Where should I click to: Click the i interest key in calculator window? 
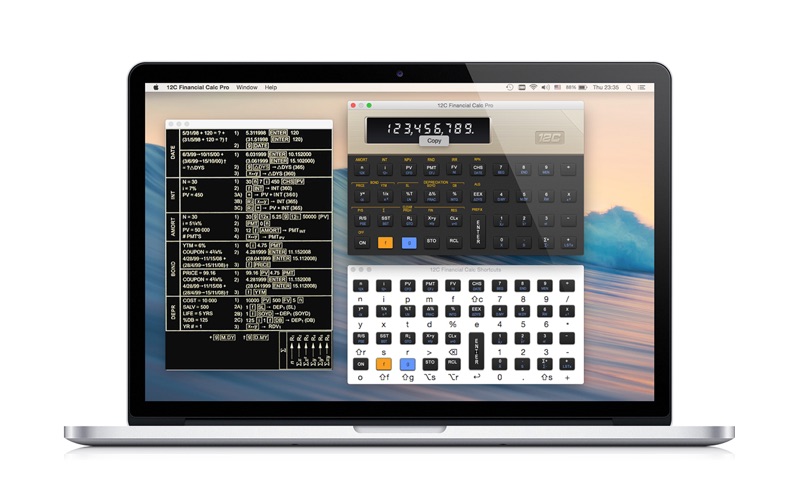point(385,169)
